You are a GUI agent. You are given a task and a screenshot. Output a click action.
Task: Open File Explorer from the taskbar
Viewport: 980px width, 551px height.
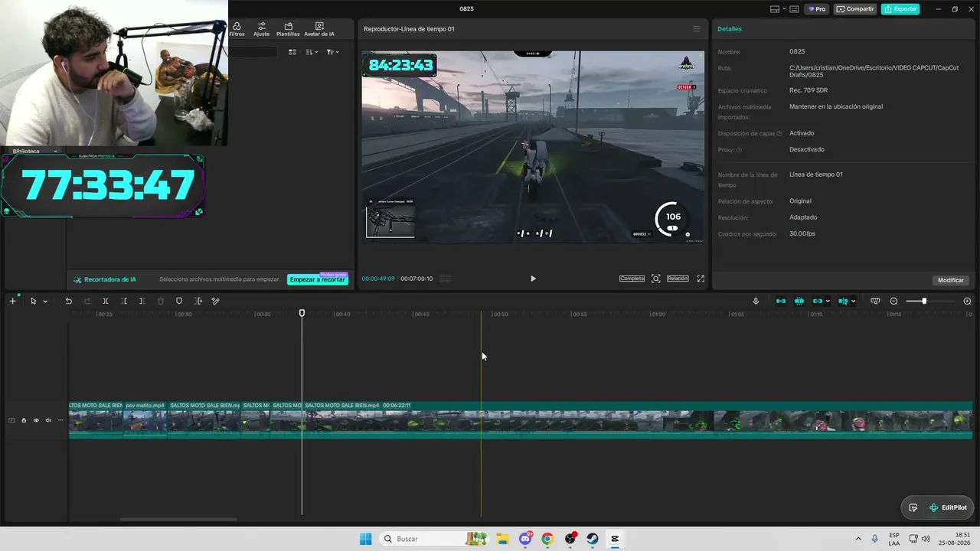click(x=502, y=539)
